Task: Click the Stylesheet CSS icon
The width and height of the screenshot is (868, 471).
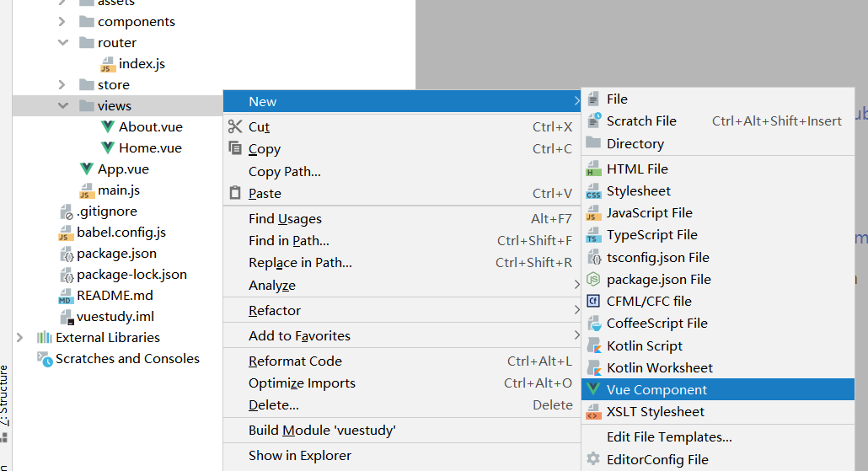Action: pyautogui.click(x=593, y=191)
